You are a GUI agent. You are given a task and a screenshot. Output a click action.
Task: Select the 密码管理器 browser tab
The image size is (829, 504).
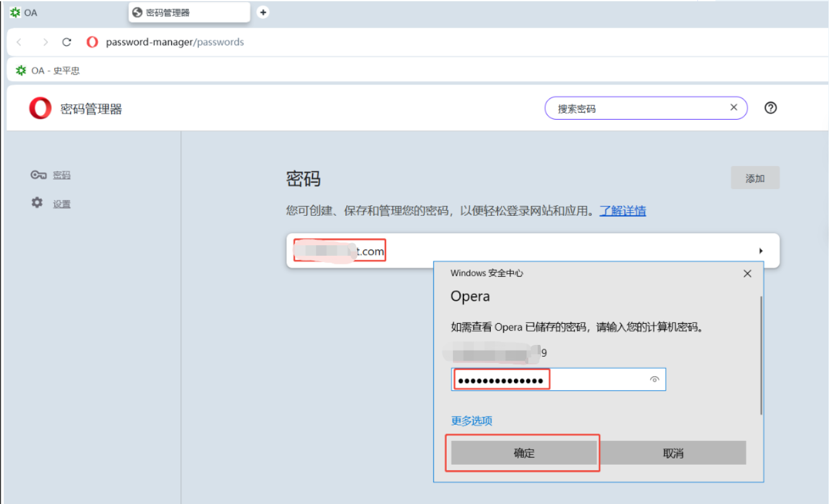(190, 12)
